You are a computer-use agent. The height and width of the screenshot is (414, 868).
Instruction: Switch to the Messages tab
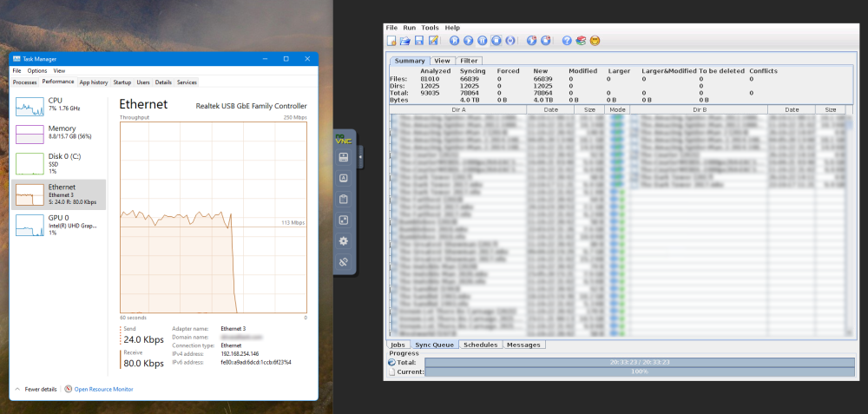point(523,345)
